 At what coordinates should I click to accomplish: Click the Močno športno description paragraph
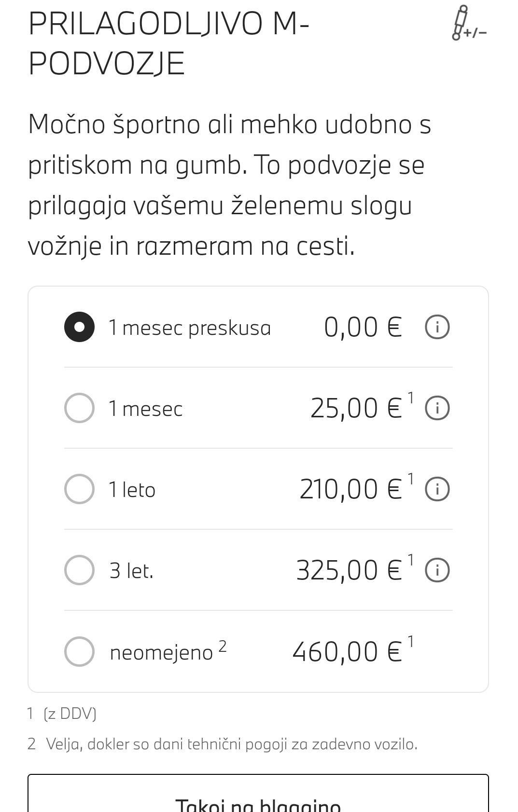pyautogui.click(x=229, y=185)
